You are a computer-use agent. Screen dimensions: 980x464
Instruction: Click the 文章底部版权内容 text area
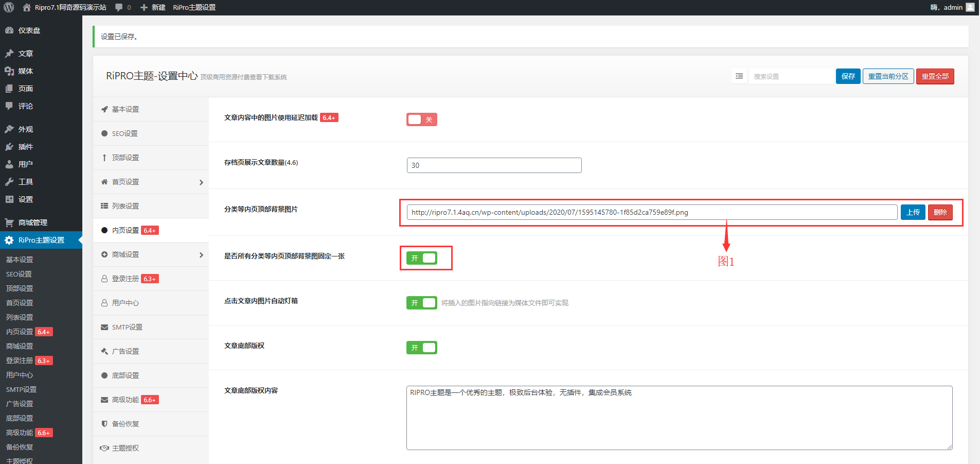click(x=679, y=418)
